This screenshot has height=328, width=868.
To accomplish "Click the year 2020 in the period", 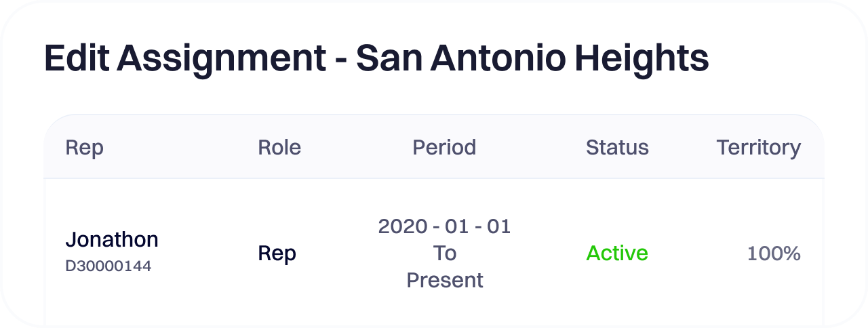I will pos(403,226).
